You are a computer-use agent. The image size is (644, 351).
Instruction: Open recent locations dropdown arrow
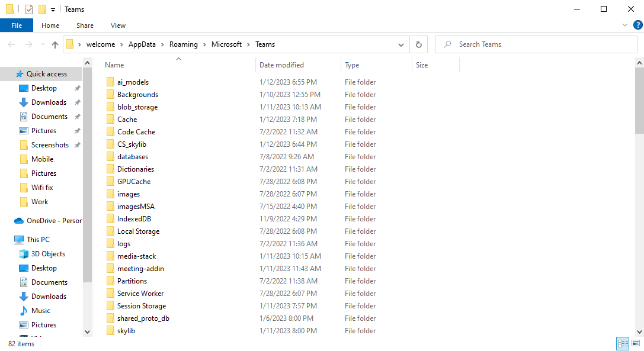[x=43, y=44]
